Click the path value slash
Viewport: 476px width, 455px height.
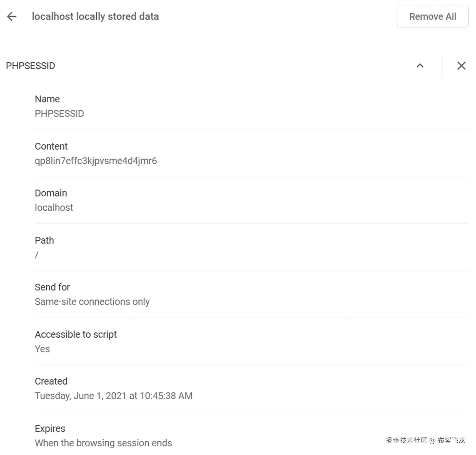[x=37, y=255]
